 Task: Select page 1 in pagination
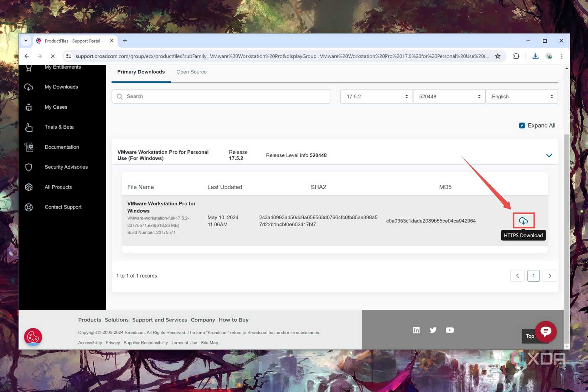(533, 276)
